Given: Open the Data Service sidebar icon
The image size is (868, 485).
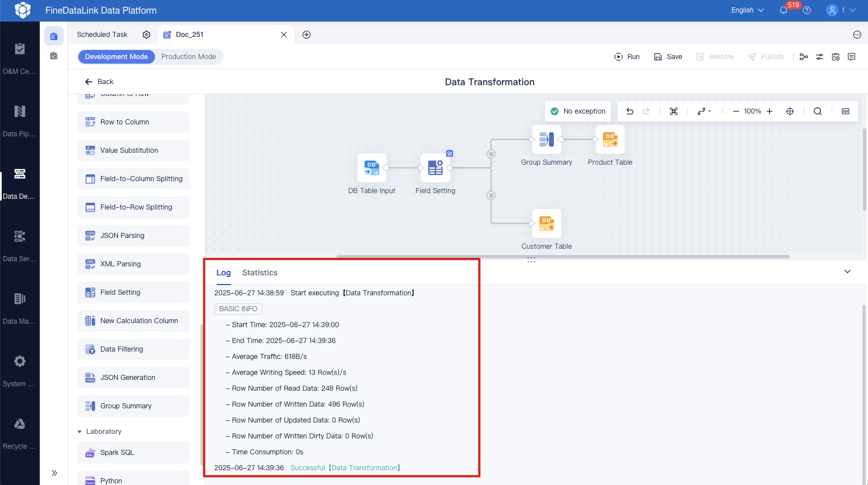Looking at the screenshot, I should point(19,236).
